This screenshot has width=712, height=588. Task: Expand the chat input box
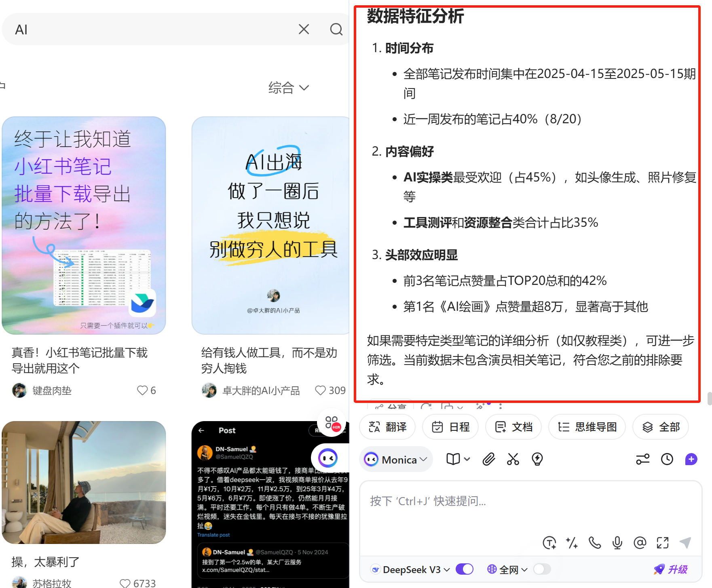663,543
